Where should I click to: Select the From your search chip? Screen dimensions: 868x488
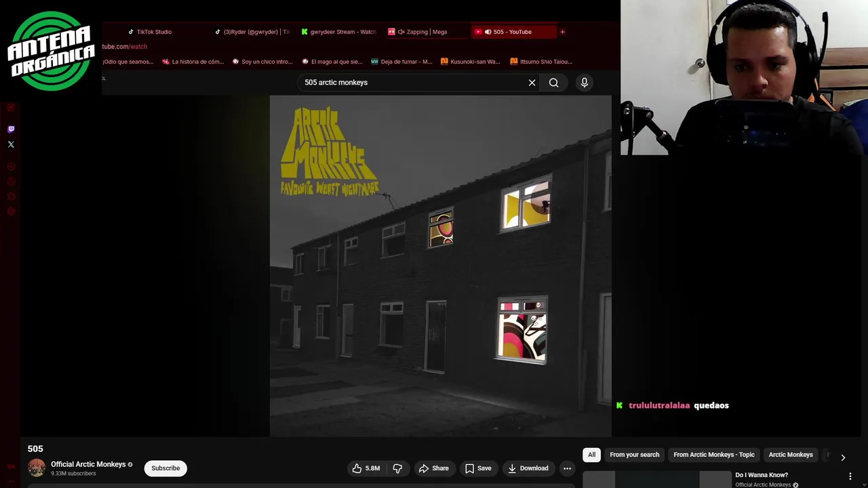pos(634,455)
